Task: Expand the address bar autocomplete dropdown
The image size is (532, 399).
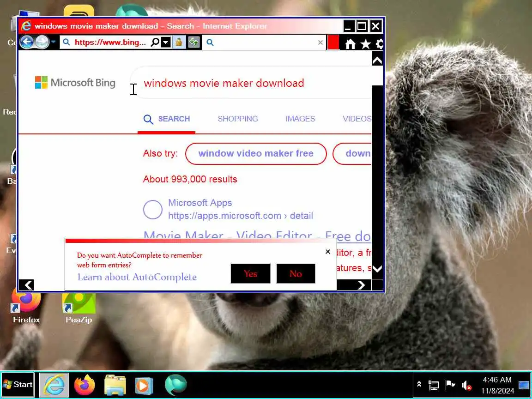Action: click(x=166, y=42)
